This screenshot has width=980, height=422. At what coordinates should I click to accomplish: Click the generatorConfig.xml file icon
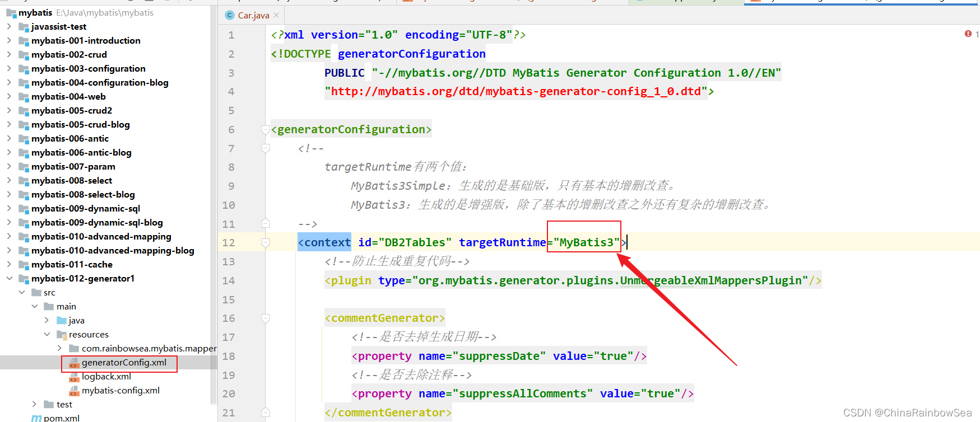74,363
